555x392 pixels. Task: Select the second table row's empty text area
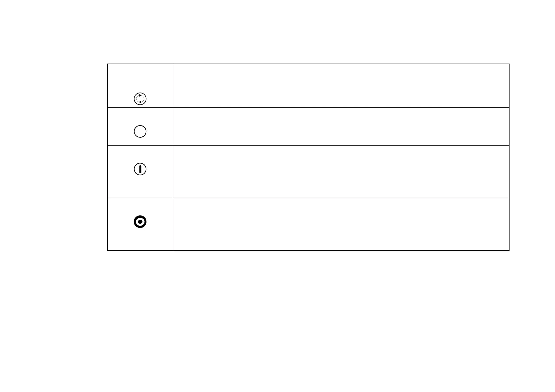pos(341,126)
